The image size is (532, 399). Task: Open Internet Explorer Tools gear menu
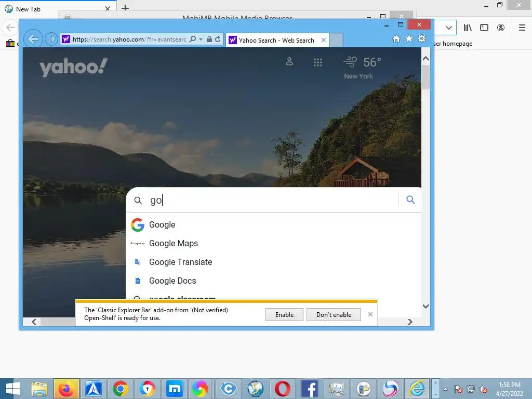click(422, 38)
